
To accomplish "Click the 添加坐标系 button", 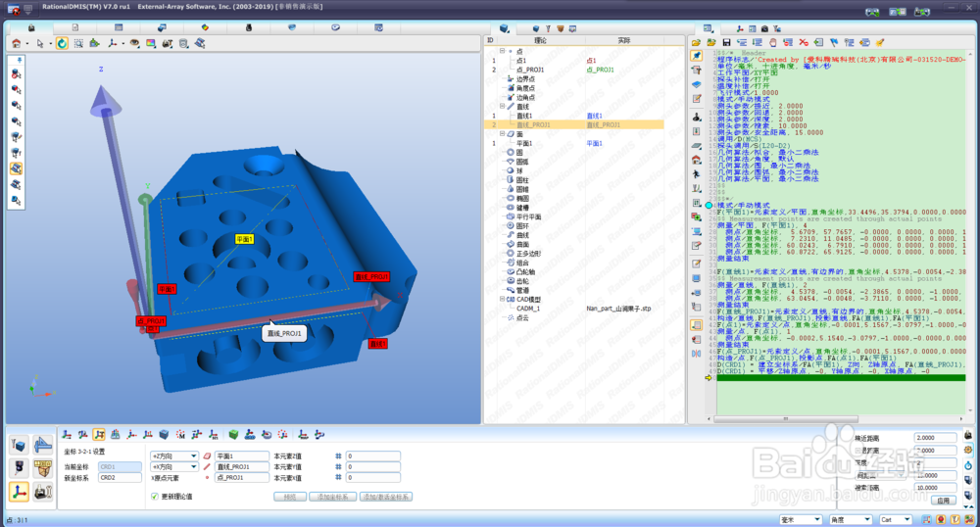I will point(333,497).
